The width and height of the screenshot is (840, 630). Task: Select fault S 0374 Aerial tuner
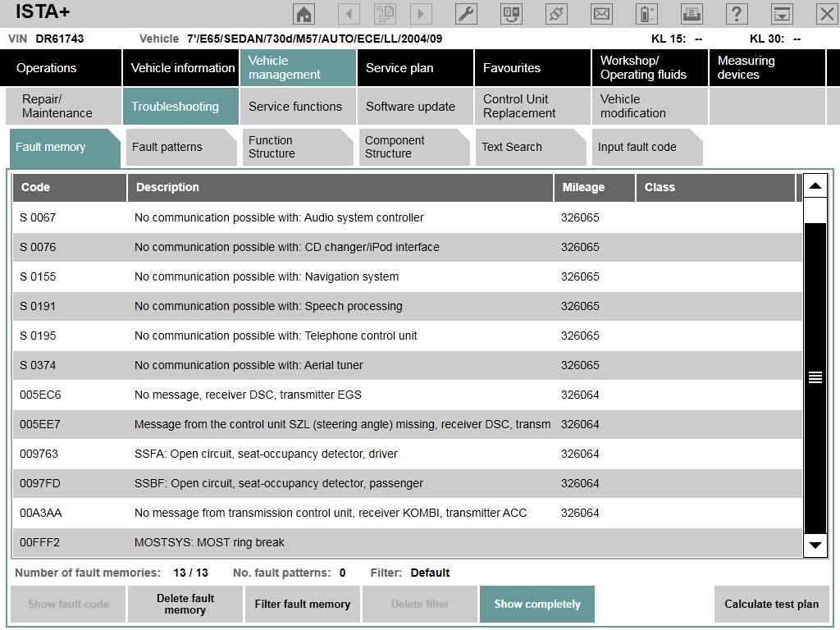coord(408,365)
